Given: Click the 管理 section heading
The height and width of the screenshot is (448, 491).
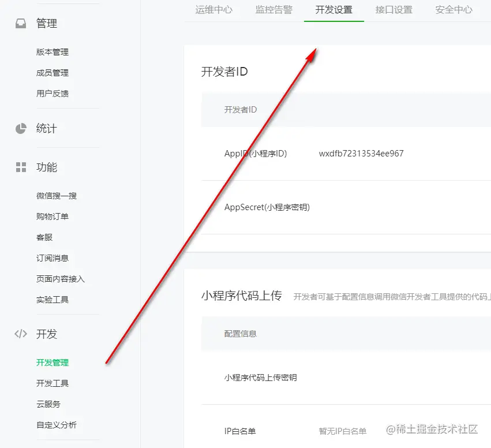Looking at the screenshot, I should click(47, 24).
